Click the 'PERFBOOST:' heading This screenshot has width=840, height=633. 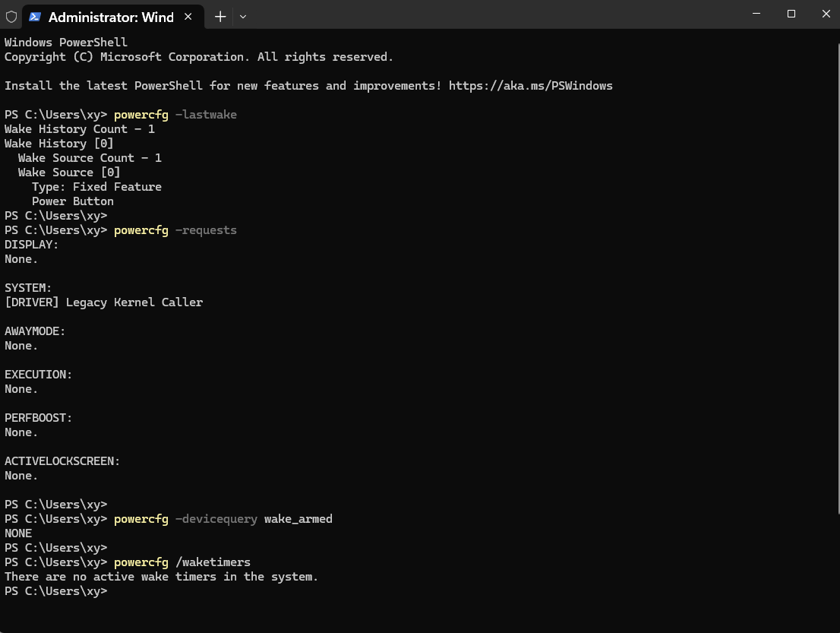click(x=38, y=418)
